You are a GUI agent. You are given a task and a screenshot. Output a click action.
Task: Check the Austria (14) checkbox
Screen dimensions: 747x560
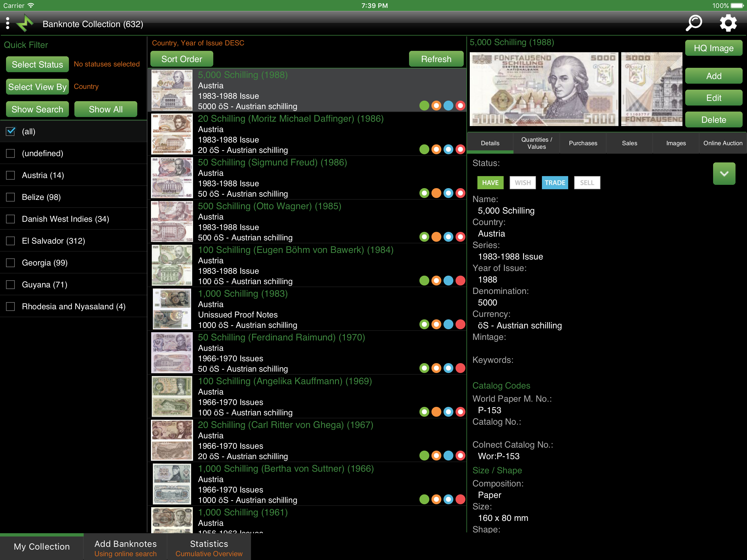pyautogui.click(x=11, y=175)
